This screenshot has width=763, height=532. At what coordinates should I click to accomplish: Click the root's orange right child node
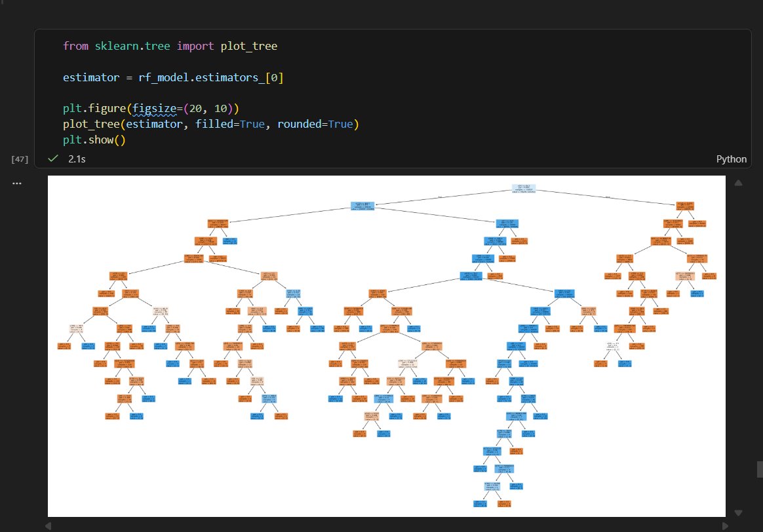(685, 206)
